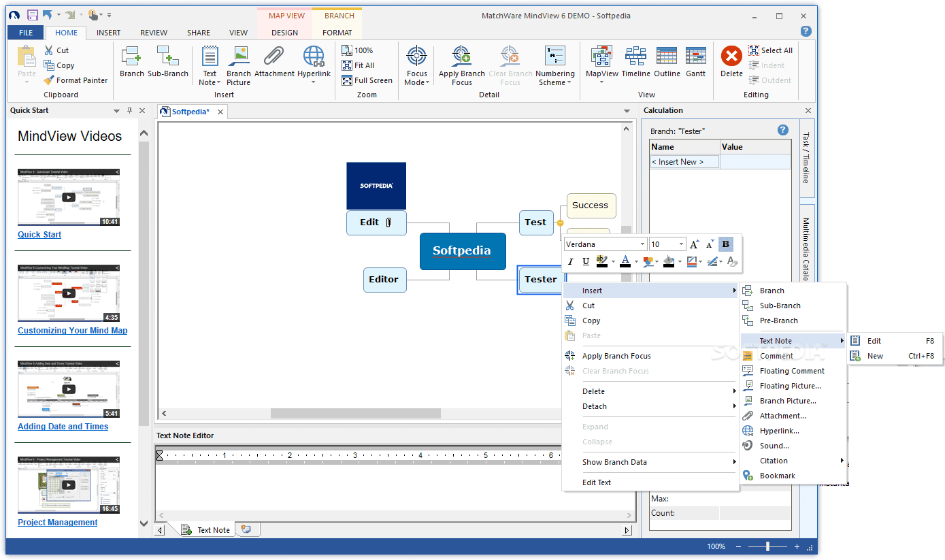Click the help icon at ribbon right
The height and width of the screenshot is (560, 945).
point(806,31)
